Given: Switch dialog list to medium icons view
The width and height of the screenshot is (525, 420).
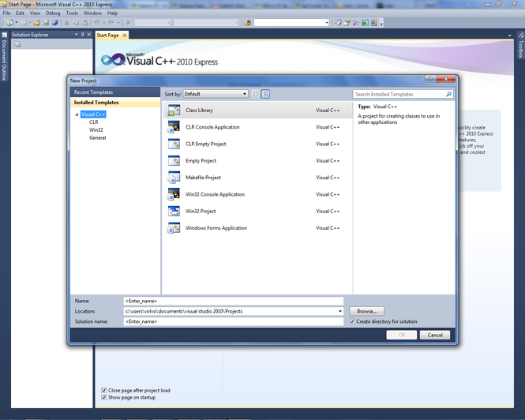Looking at the screenshot, I should (x=265, y=94).
